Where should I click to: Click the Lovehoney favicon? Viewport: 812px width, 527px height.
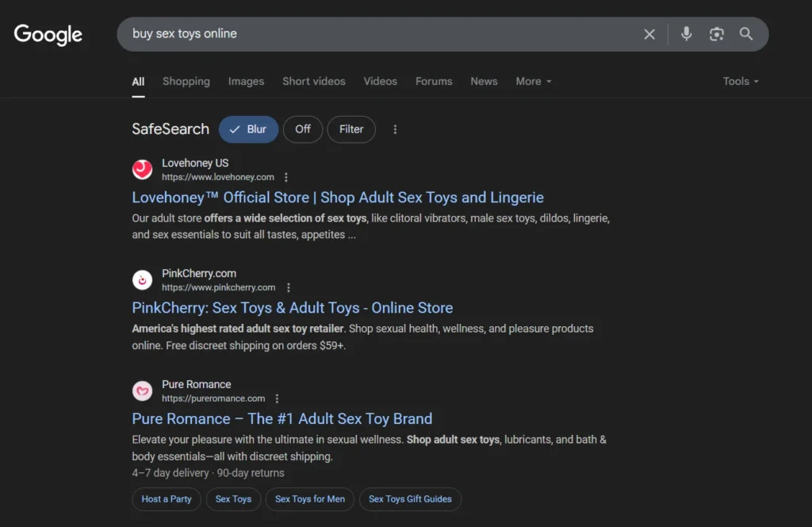143,169
